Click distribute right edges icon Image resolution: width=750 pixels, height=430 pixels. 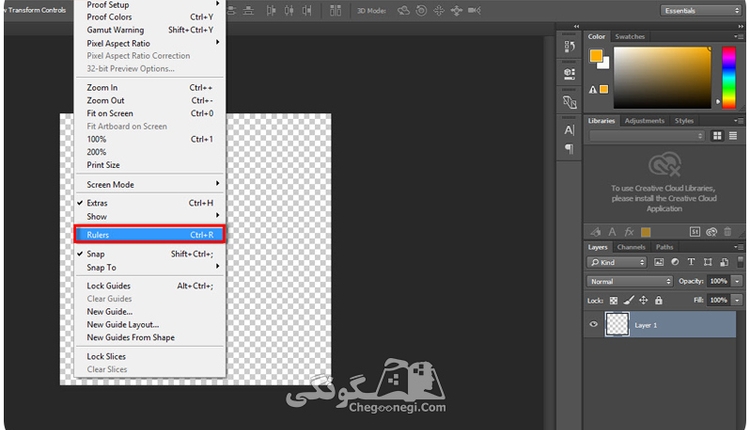coord(307,10)
